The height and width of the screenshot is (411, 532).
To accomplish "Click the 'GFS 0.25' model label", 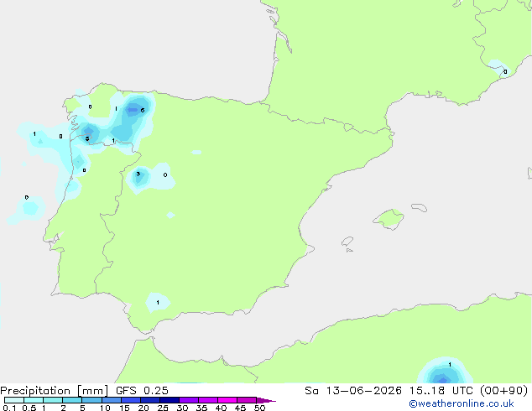I will (142, 391).
